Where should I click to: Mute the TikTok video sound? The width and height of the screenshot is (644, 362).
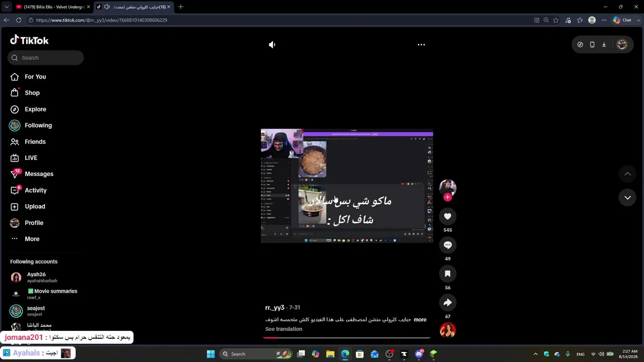(272, 45)
